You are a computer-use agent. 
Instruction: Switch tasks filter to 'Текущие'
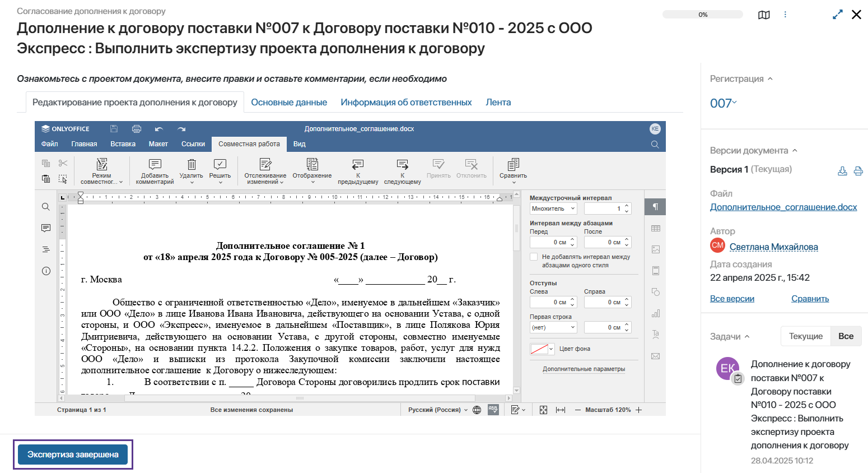tap(805, 336)
